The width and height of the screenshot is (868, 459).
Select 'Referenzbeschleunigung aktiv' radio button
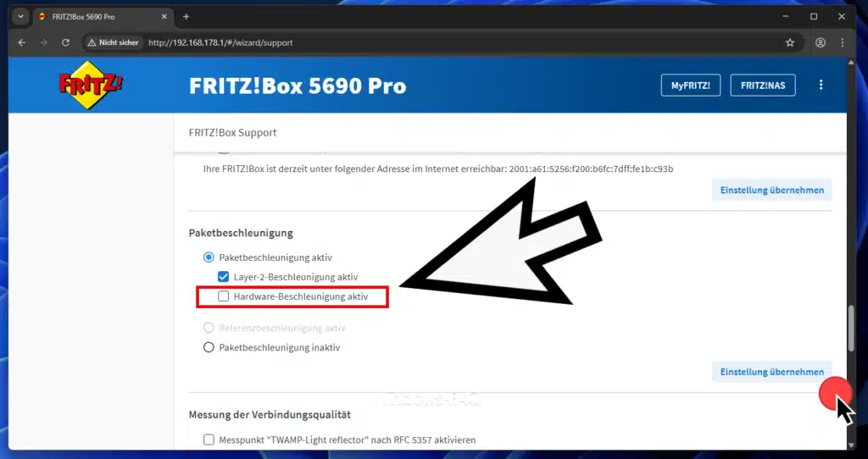pyautogui.click(x=209, y=328)
